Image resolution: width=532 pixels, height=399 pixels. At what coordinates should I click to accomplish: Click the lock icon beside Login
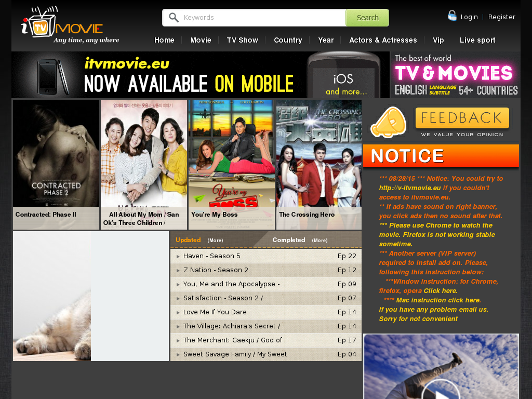pyautogui.click(x=452, y=16)
